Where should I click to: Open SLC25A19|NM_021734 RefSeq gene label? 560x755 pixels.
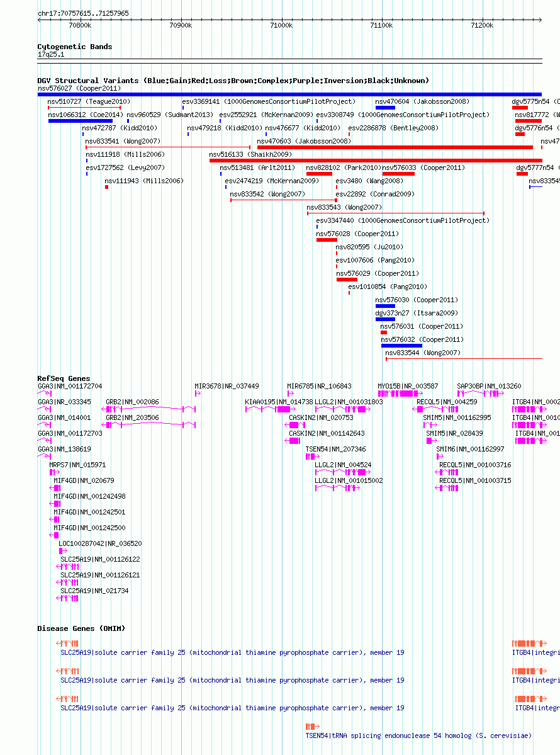pyautogui.click(x=94, y=591)
